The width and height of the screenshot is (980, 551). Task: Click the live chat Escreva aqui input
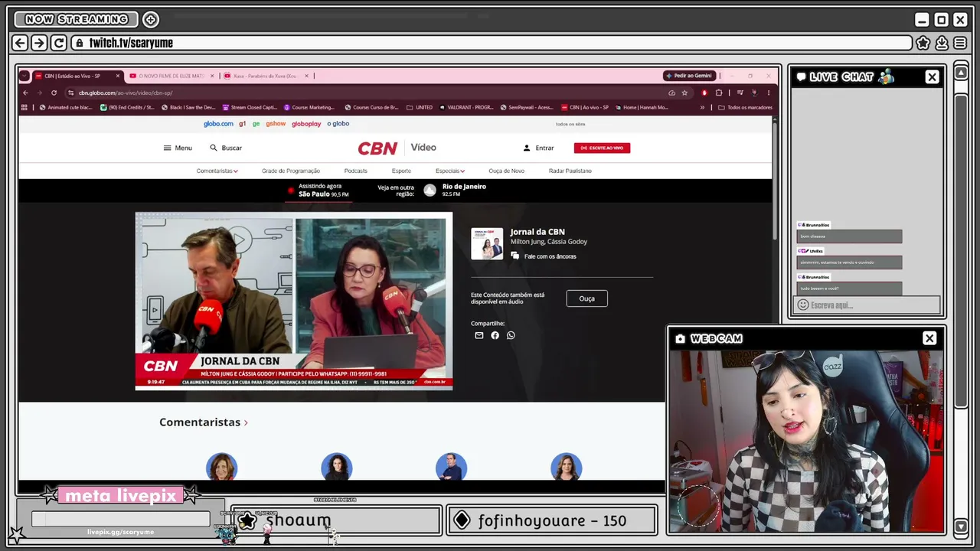click(867, 305)
